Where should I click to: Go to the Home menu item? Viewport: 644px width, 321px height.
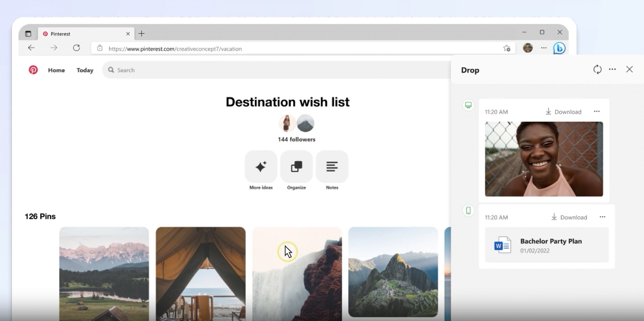tap(56, 70)
